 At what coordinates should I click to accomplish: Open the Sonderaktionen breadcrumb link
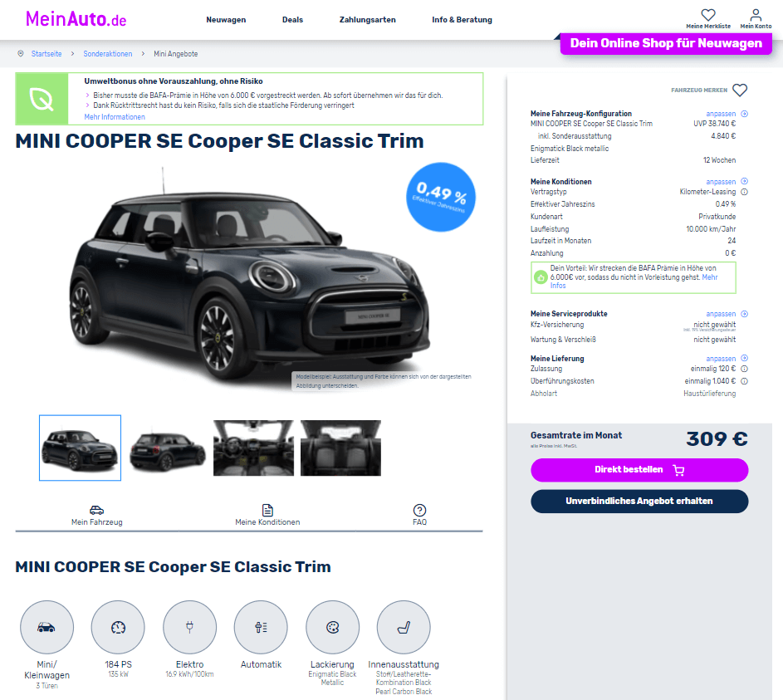[x=108, y=54]
